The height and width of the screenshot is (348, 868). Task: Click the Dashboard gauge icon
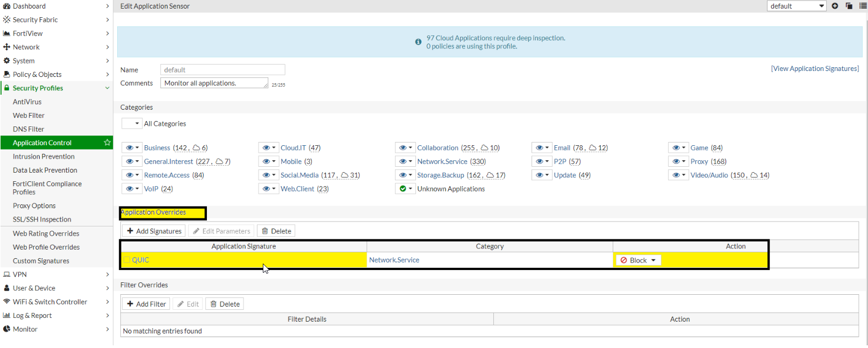[6, 6]
